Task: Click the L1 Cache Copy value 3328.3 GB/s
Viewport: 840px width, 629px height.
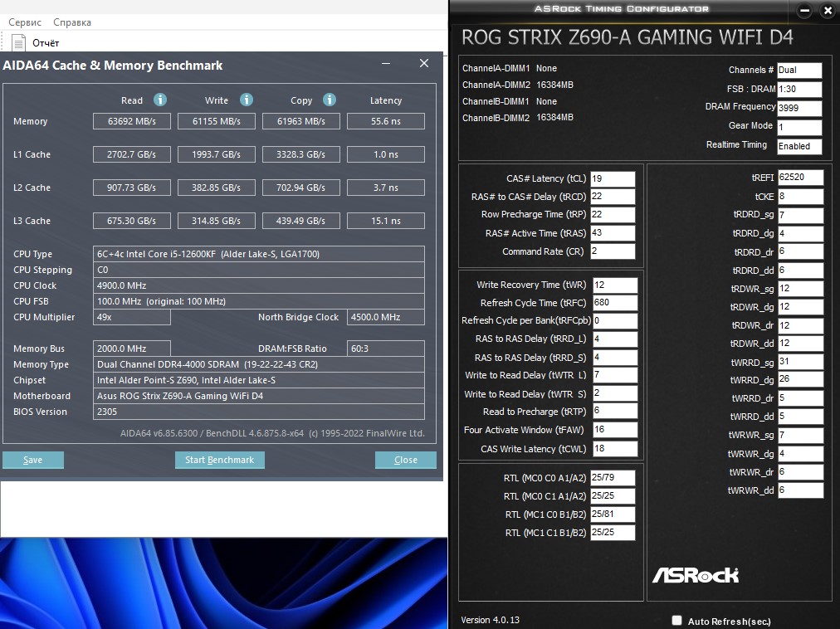Action: click(x=301, y=154)
